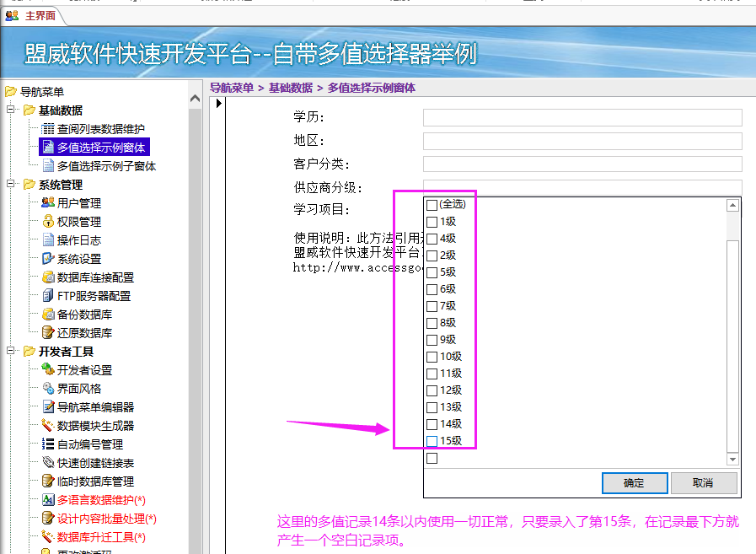Select the 11级 checkbox
Viewport: 756px width, 554px height.
tap(432, 374)
